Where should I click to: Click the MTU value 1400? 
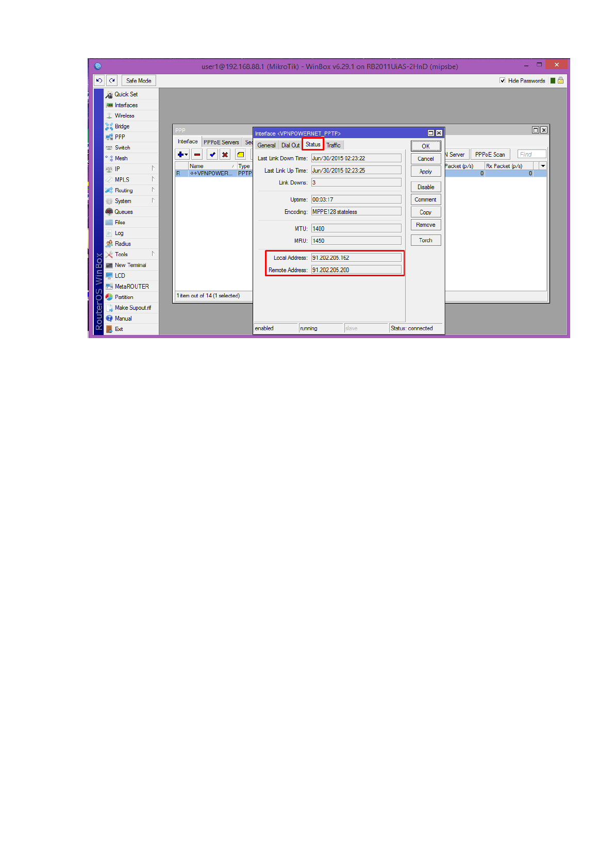tap(356, 228)
